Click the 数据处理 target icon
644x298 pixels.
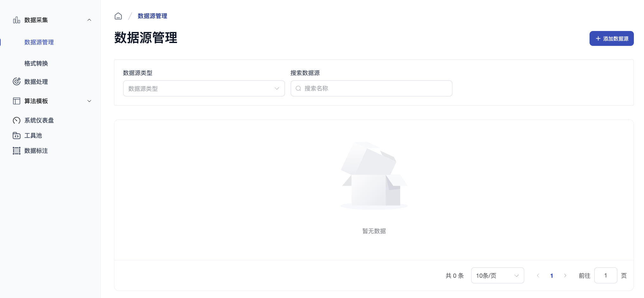(x=16, y=82)
